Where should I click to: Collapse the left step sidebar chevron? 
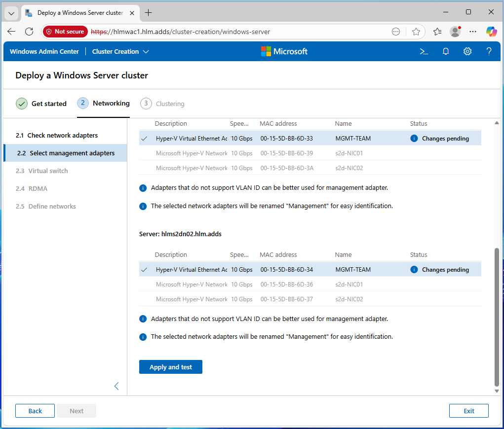coord(116,386)
